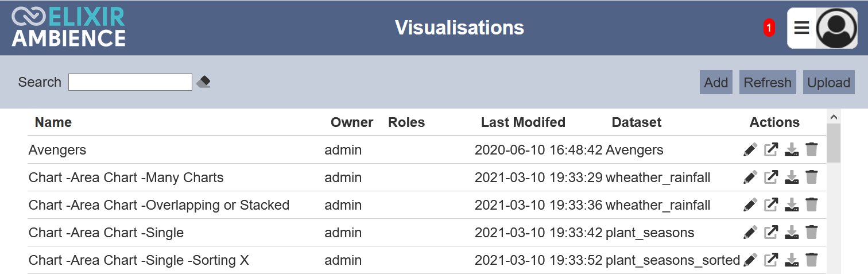Viewport: 868px width, 274px height.
Task: Delete Chart -Area Chart -Single trash icon
Action: [x=811, y=233]
